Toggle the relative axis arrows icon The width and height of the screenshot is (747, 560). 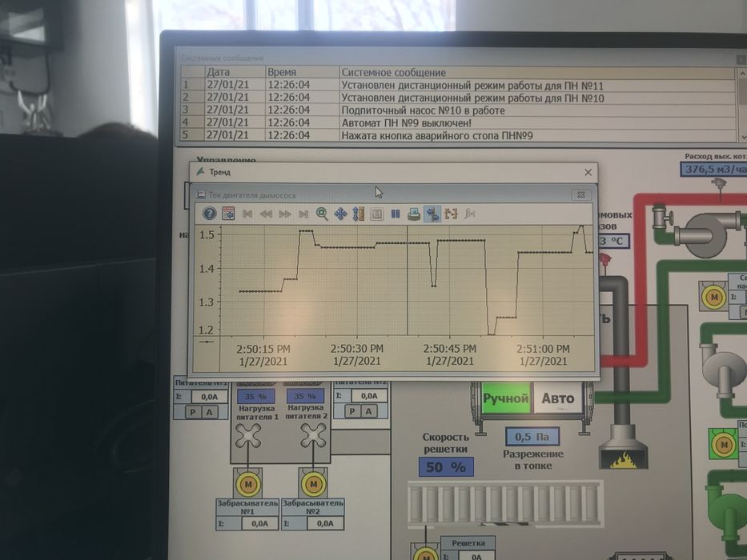432,214
